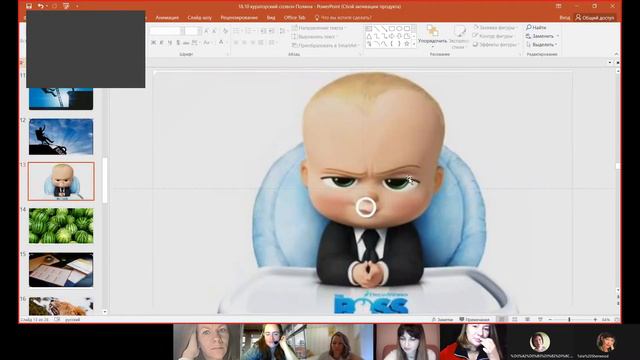Convert to SmartArt button
640x360 pixels.
pyautogui.click(x=326, y=45)
